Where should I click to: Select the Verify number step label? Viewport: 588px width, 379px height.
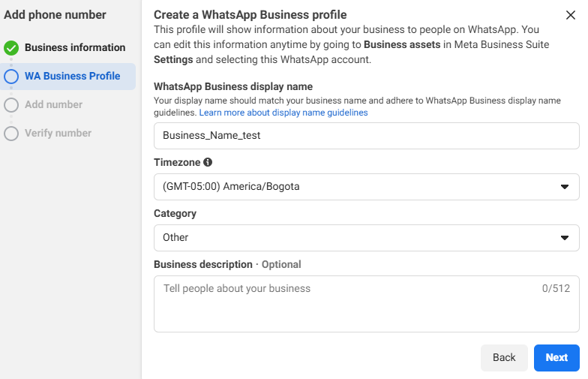point(58,134)
